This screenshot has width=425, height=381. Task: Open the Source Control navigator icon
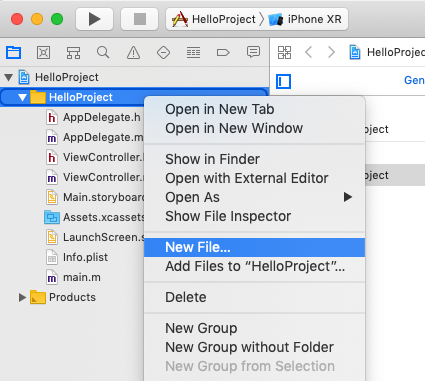coord(44,52)
